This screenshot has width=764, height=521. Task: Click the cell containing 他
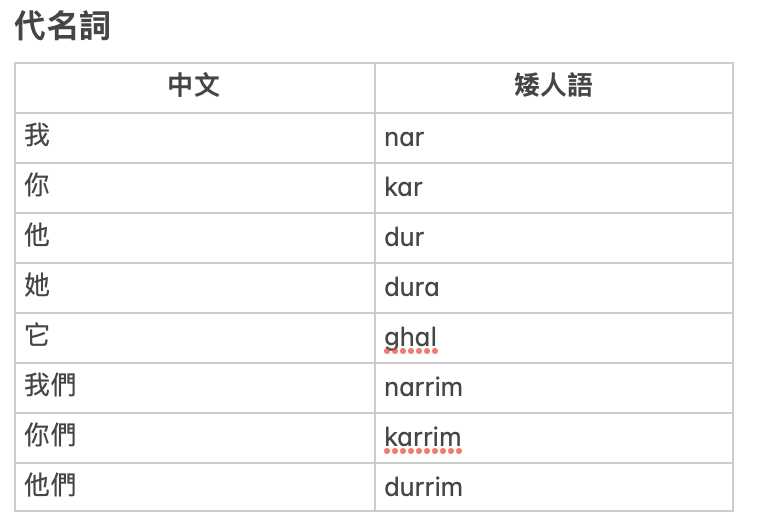click(x=195, y=238)
